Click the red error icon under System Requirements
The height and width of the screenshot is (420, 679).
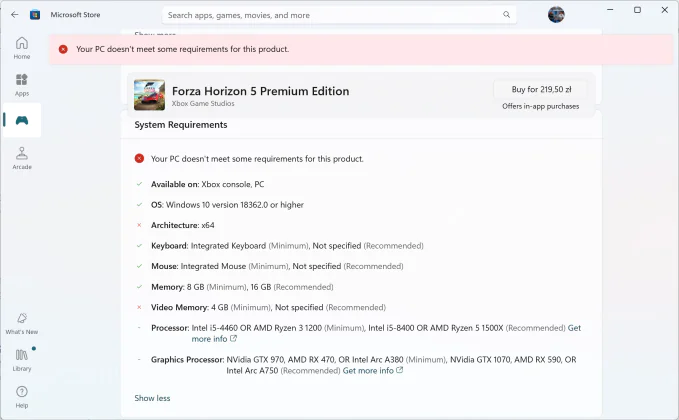[x=139, y=158]
